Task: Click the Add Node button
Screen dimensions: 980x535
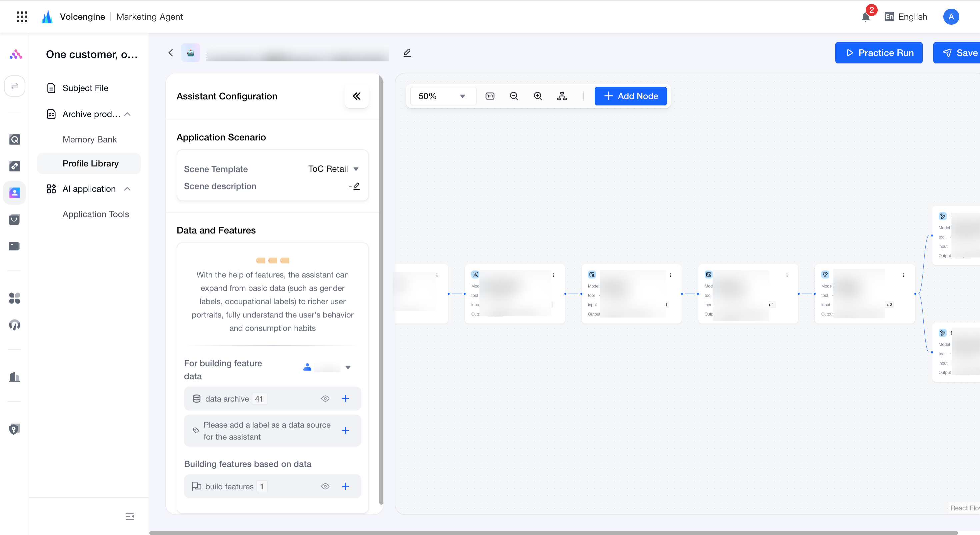Action: tap(630, 96)
